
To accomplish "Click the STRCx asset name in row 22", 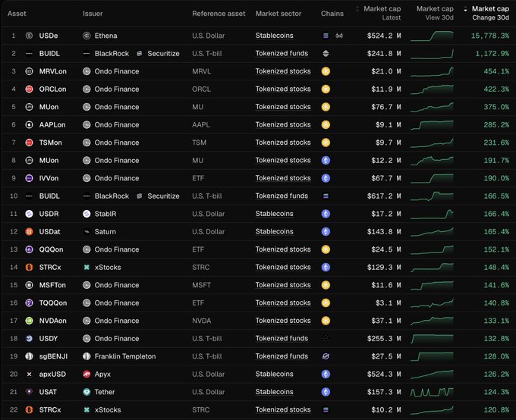I will 50,410.
